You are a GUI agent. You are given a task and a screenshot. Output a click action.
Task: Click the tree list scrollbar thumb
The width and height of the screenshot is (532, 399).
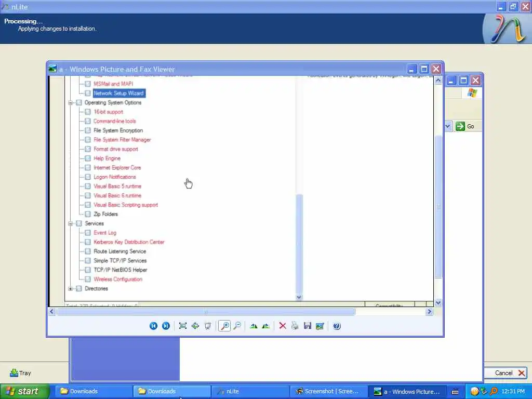click(x=299, y=244)
